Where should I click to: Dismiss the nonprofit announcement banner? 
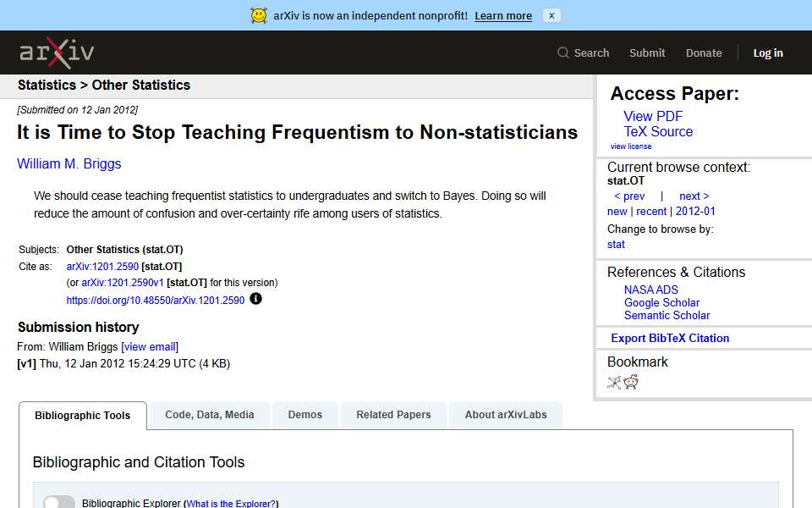click(x=551, y=15)
